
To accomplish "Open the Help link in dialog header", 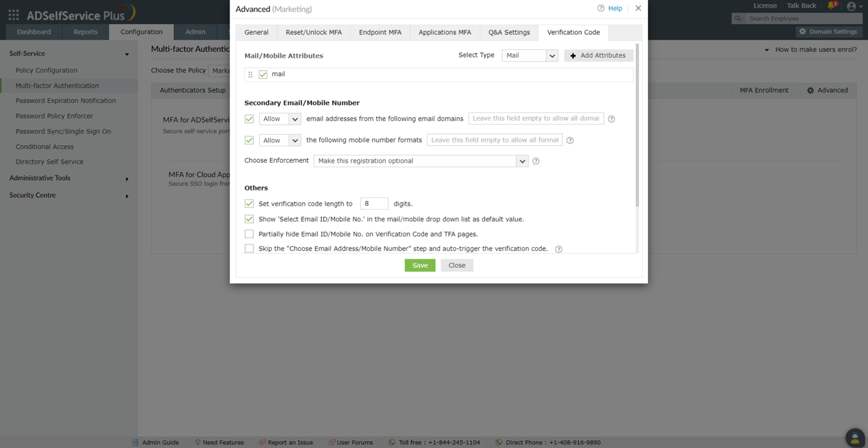I will point(615,8).
